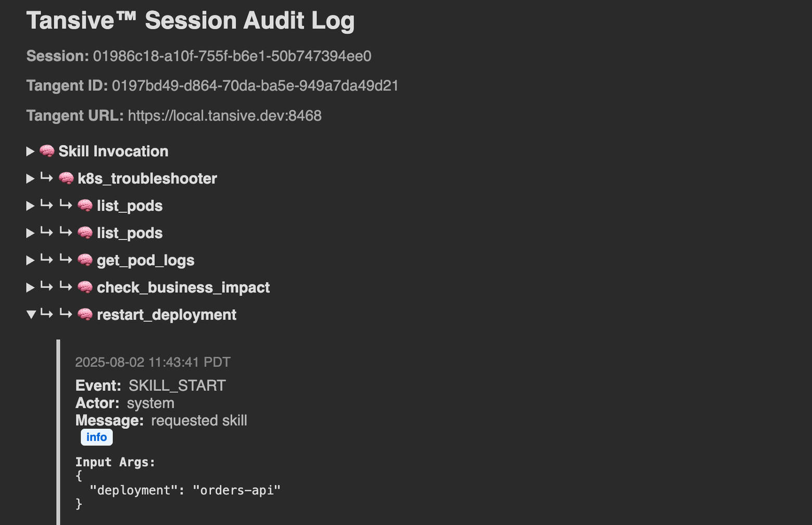
Task: Click the brain icon beside restart_deployment
Action: pyautogui.click(x=85, y=315)
